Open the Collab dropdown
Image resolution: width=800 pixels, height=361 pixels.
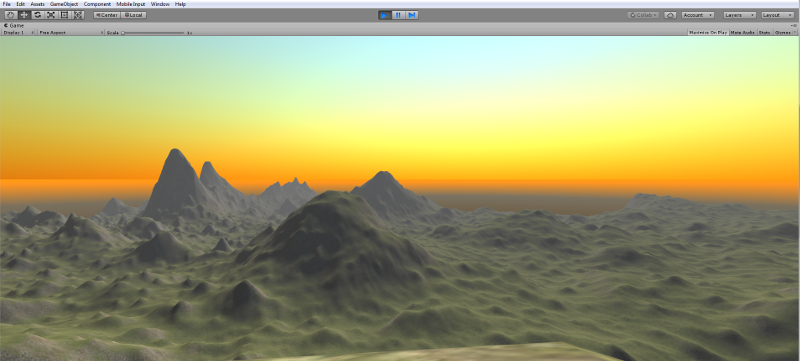point(643,15)
